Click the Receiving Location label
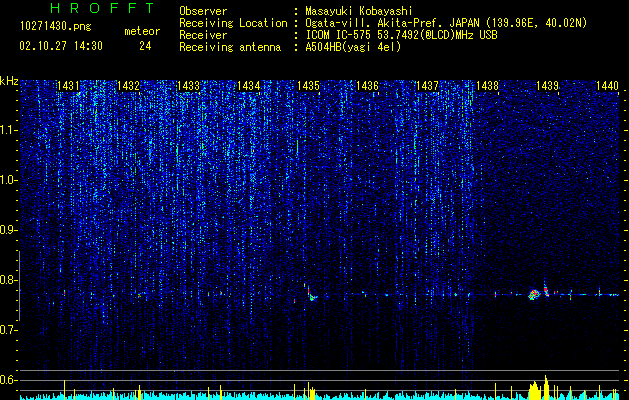 coord(233,23)
